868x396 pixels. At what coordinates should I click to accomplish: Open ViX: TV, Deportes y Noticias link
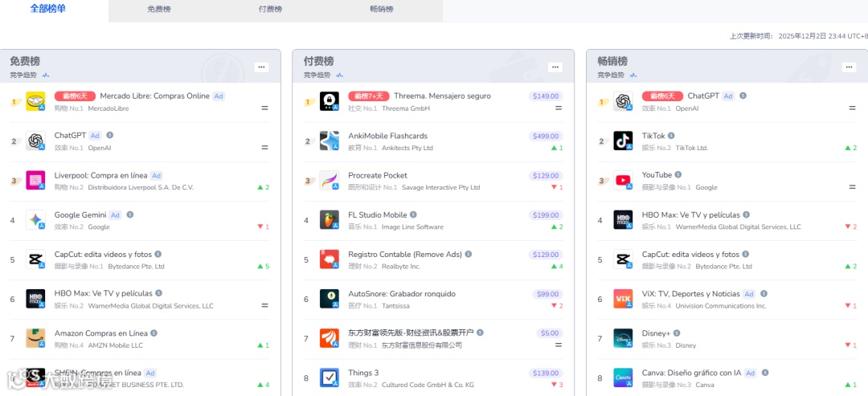(x=691, y=294)
